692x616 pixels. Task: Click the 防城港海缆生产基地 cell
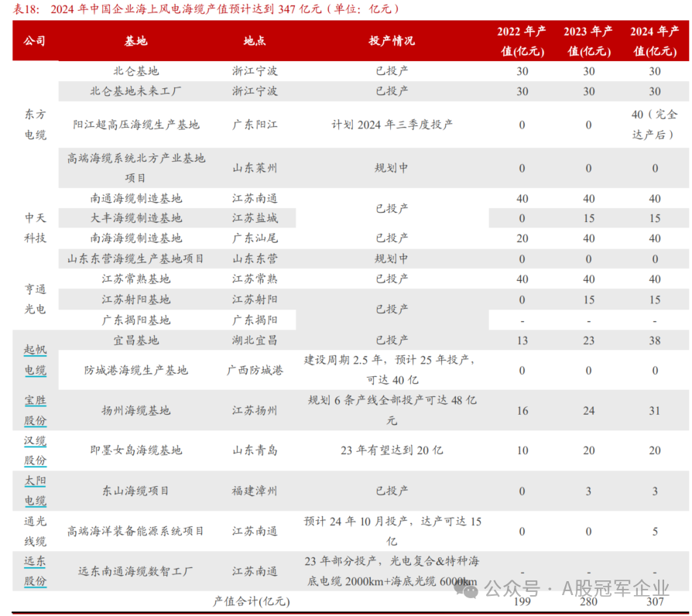coord(136,370)
